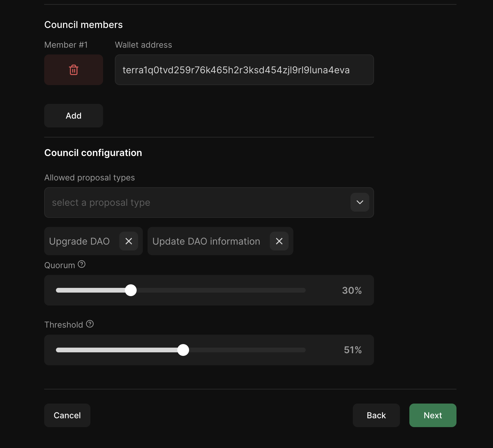
Task: Click unfilled part of Threshold slider track
Action: (x=247, y=350)
